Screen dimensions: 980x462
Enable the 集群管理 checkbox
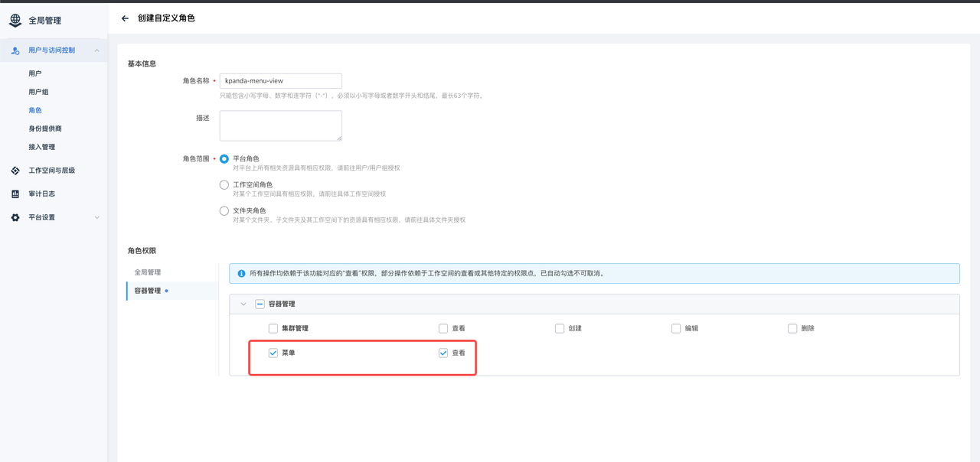[273, 328]
